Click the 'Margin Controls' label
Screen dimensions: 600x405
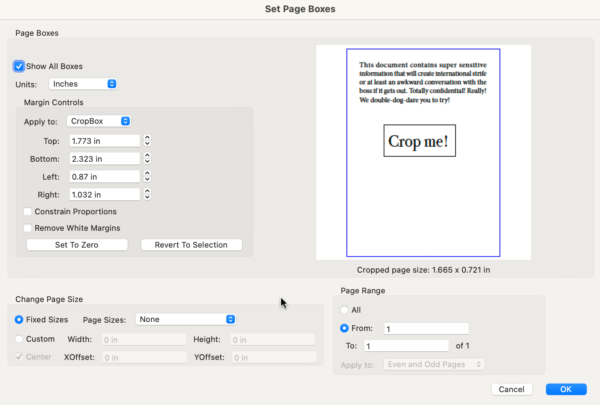pyautogui.click(x=54, y=103)
